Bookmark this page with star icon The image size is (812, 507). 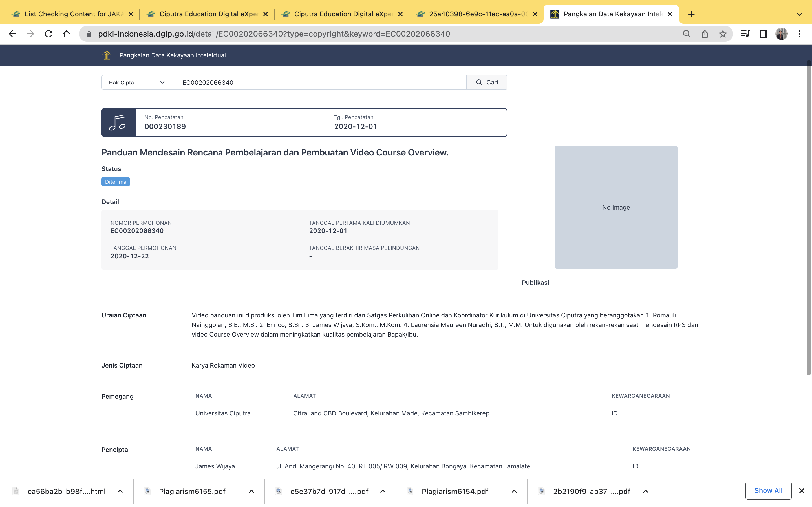tap(723, 34)
